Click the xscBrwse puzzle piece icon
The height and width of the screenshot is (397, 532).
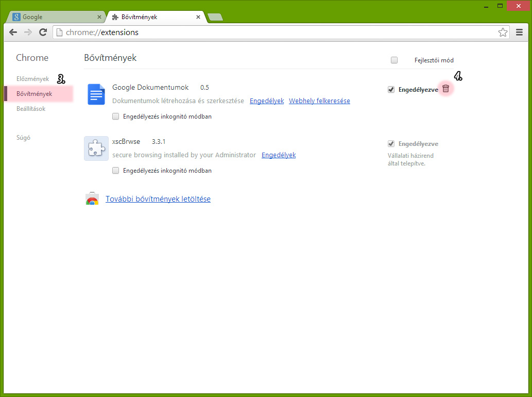click(96, 148)
